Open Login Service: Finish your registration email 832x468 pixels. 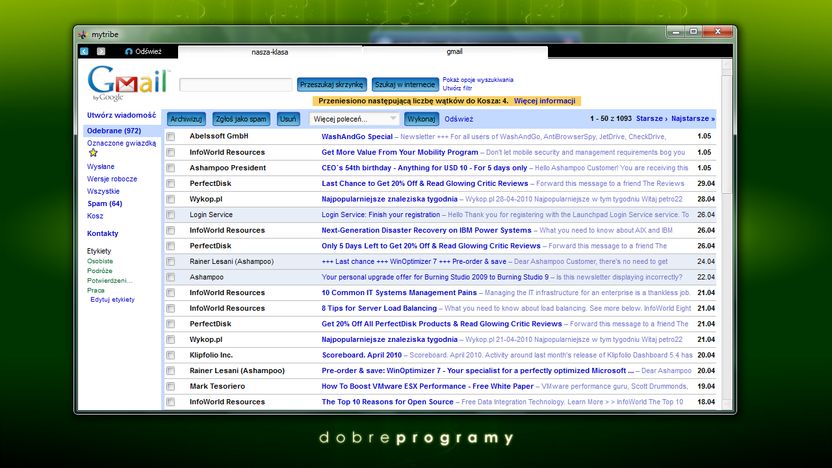point(380,215)
